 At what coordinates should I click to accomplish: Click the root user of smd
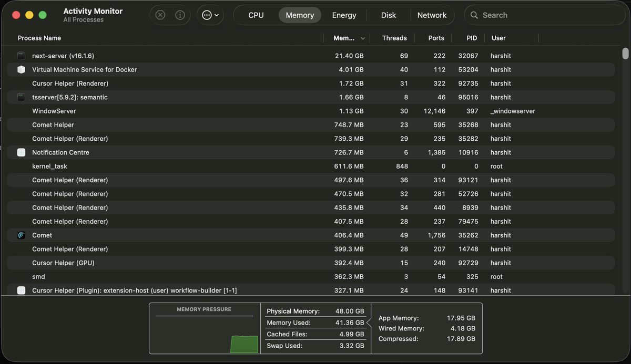tap(496, 277)
